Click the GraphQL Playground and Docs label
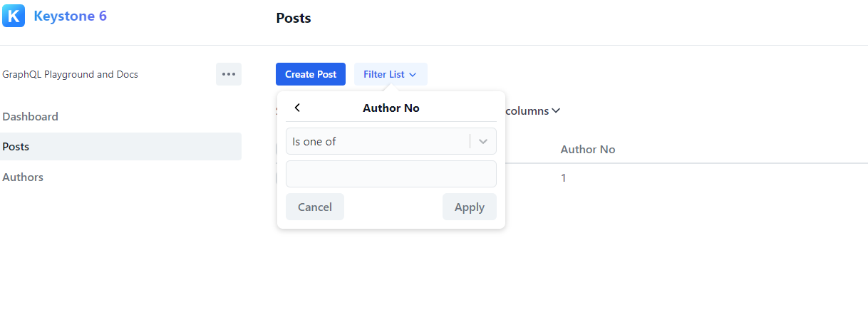 point(71,74)
